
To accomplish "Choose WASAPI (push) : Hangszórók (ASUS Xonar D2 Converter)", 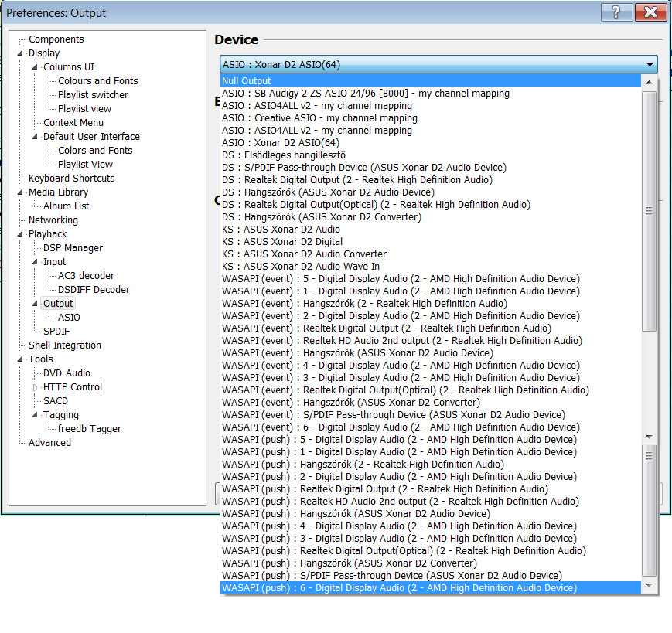I will pyautogui.click(x=431, y=563).
